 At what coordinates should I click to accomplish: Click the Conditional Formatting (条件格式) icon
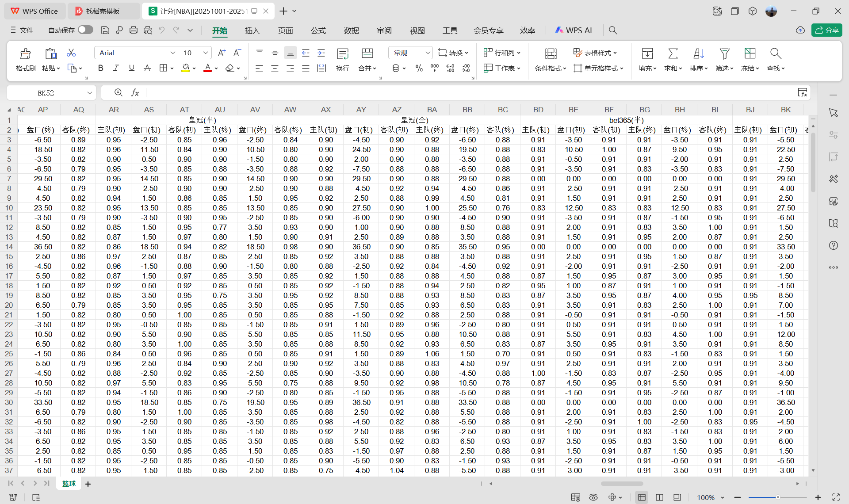point(551,54)
